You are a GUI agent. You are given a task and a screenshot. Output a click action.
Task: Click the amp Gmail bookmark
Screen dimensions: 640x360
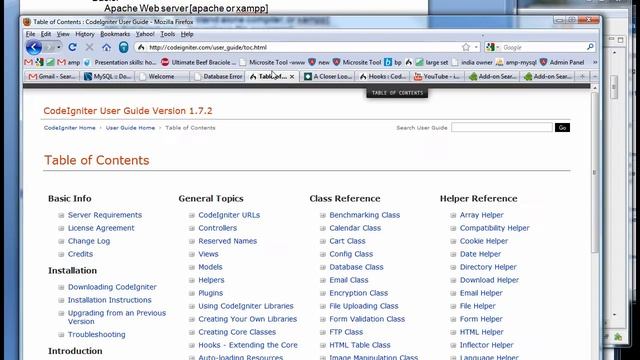[69, 62]
